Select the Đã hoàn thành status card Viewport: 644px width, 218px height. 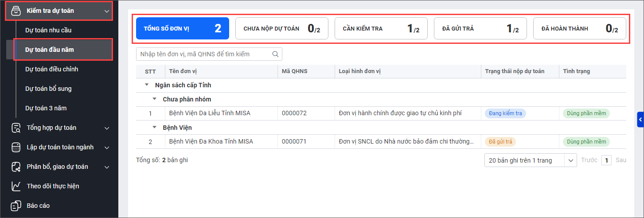[579, 29]
